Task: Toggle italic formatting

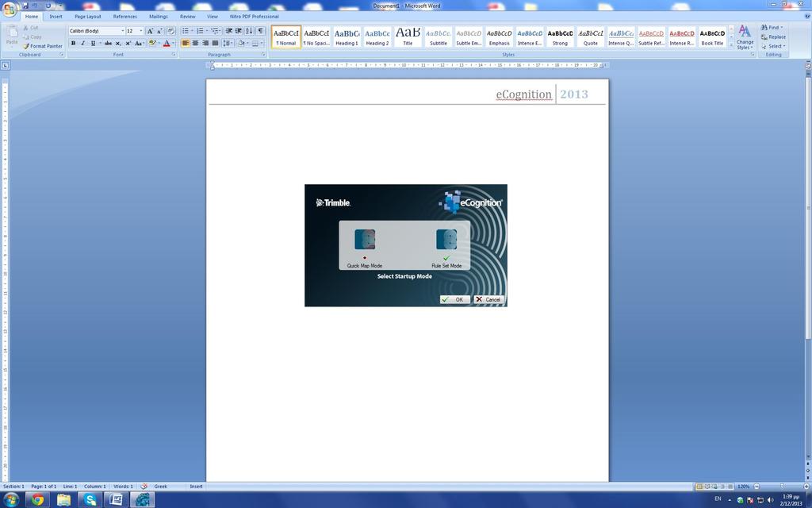Action: point(82,44)
